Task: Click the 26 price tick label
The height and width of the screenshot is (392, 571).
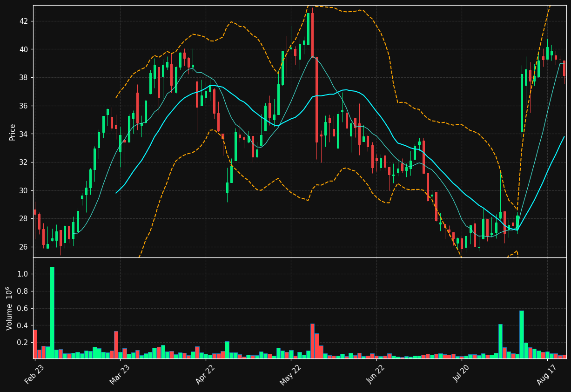Action: pyautogui.click(x=24, y=247)
